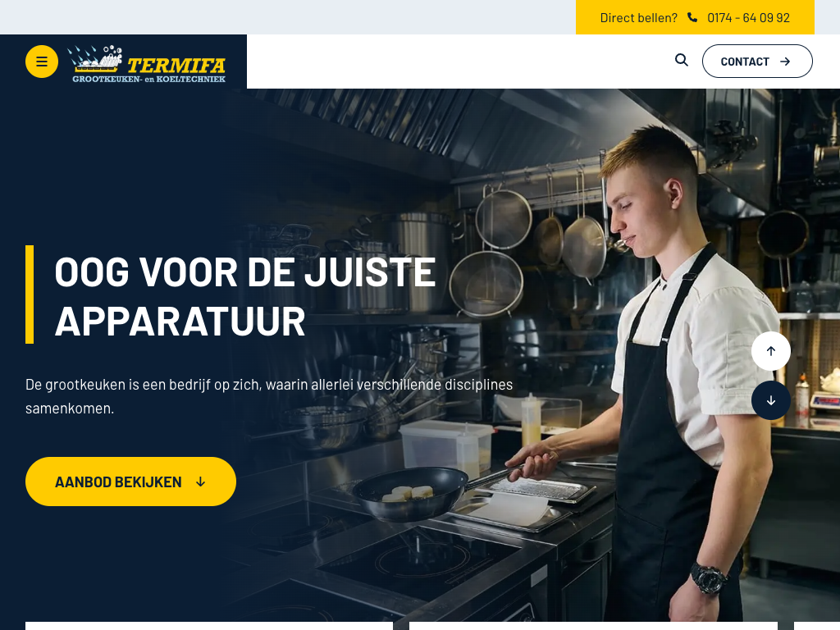The width and height of the screenshot is (840, 630).
Task: Click the 'De grootkeuken is een bedrijf' paragraph
Action: point(269,396)
